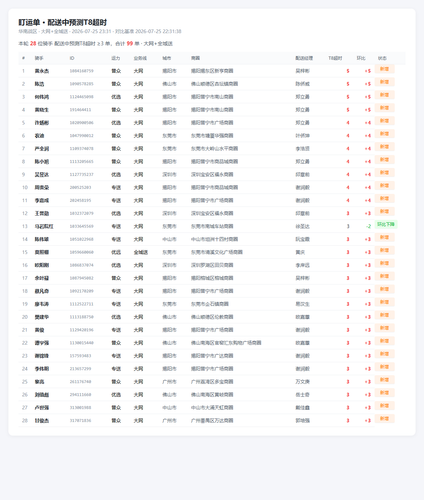Click the 状态 column header
This screenshot has height=500, width=424.
point(382,58)
